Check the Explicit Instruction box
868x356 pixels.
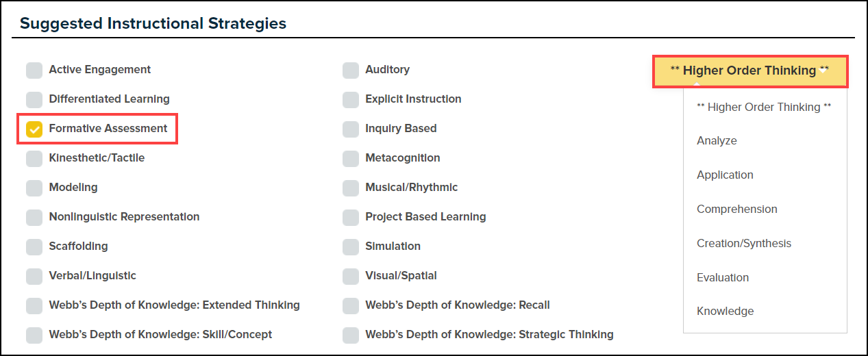click(351, 99)
